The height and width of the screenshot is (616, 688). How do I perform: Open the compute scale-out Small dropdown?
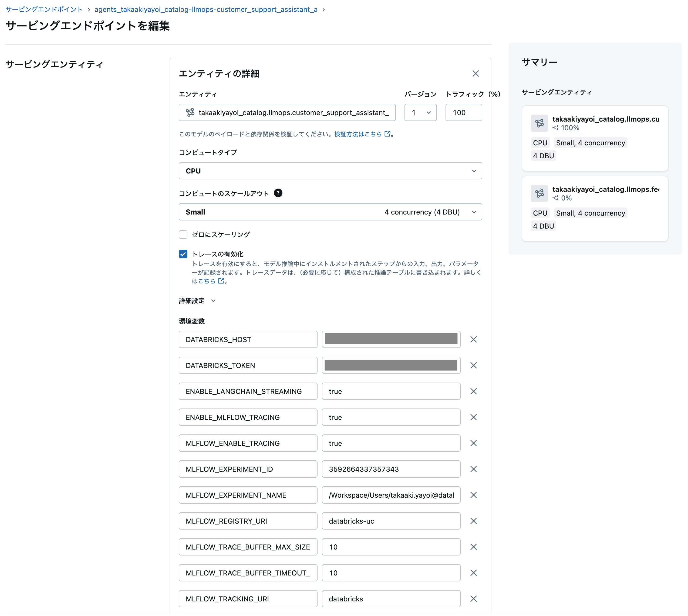point(330,212)
